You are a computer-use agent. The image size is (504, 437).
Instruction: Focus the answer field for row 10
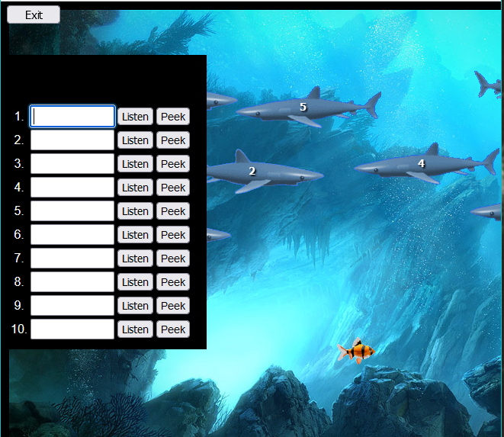[72, 329]
